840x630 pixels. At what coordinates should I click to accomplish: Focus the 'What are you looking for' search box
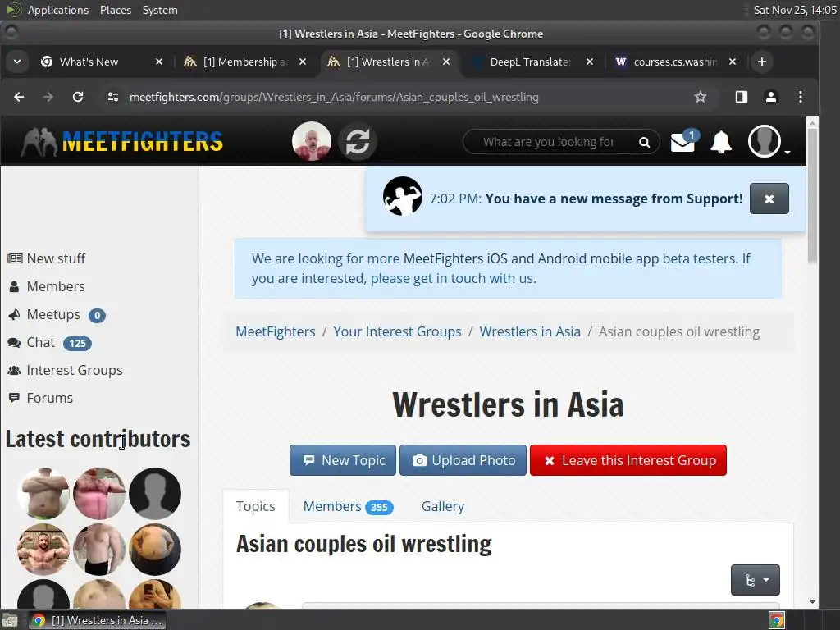click(x=549, y=142)
